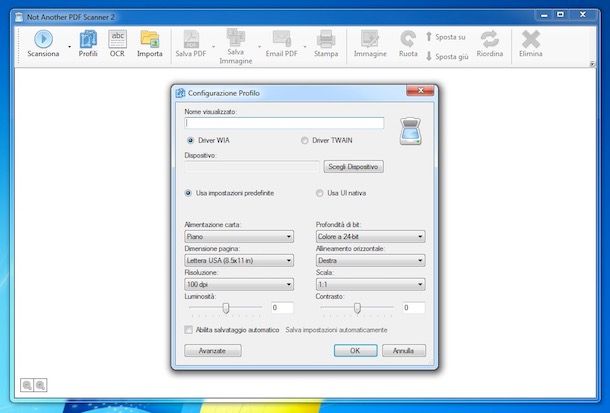Open the Profondità di bit dropdown
The height and width of the screenshot is (413, 610).
(370, 236)
